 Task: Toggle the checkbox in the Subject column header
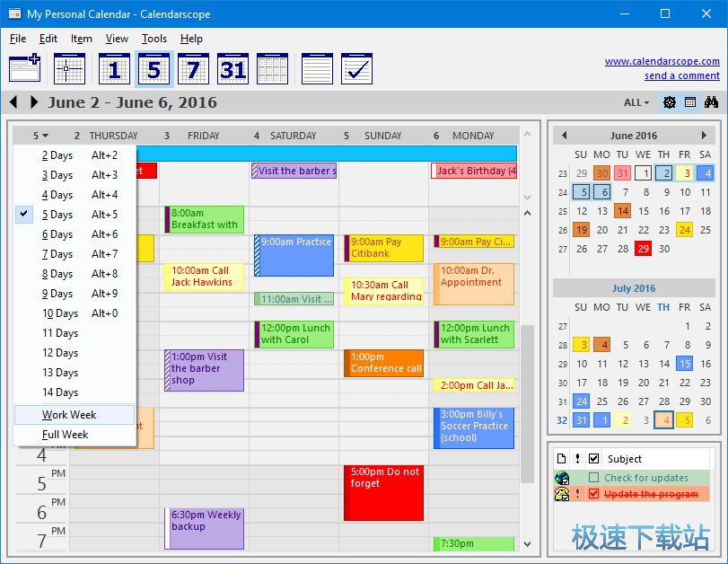(593, 458)
